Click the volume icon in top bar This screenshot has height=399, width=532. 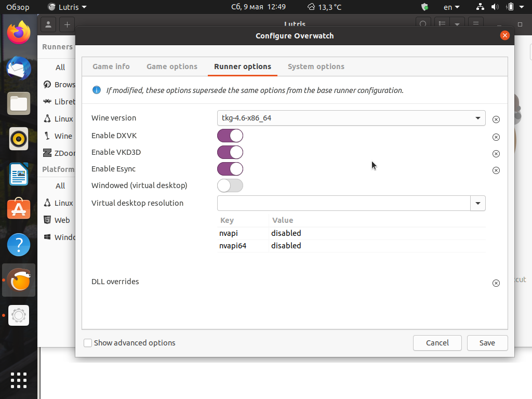[495, 7]
